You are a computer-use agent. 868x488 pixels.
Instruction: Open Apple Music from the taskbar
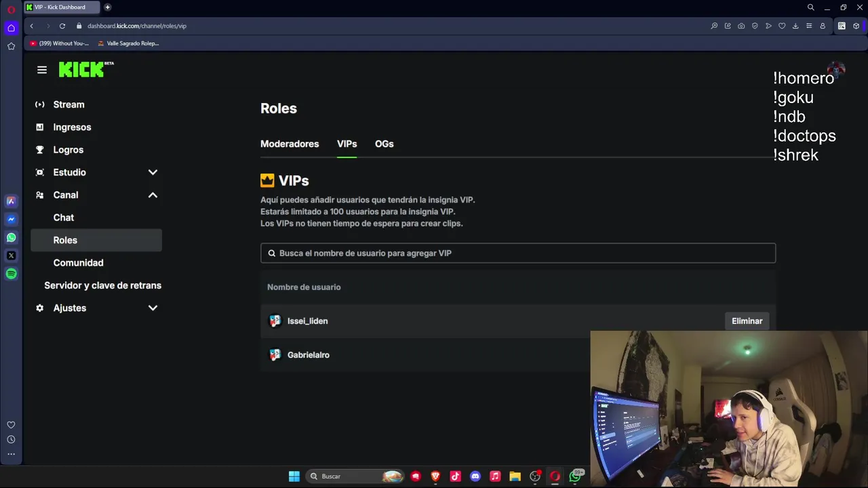pos(495,476)
